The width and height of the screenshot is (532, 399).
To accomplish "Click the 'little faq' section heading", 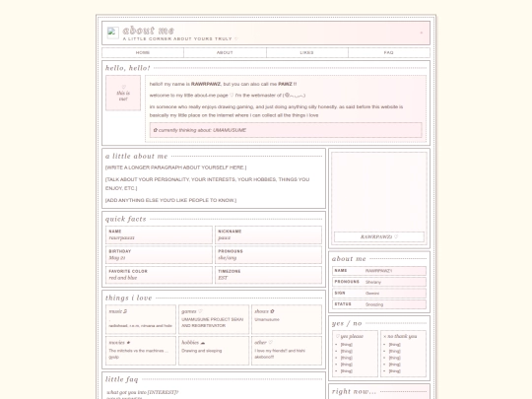I will (x=121, y=379).
